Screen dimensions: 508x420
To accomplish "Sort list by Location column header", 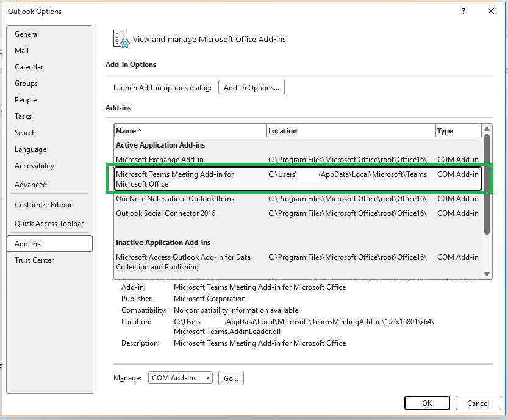I will click(351, 131).
